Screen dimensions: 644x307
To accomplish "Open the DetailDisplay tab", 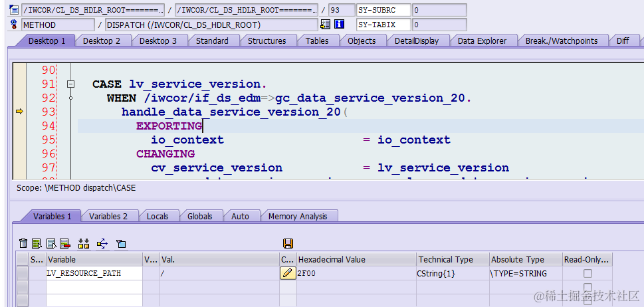I will 417,41.
